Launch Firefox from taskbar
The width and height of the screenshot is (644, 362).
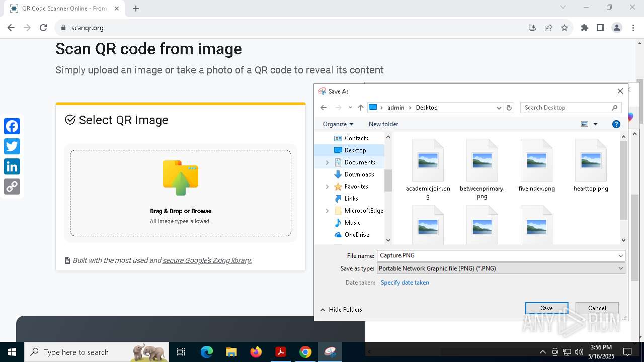[x=256, y=352]
